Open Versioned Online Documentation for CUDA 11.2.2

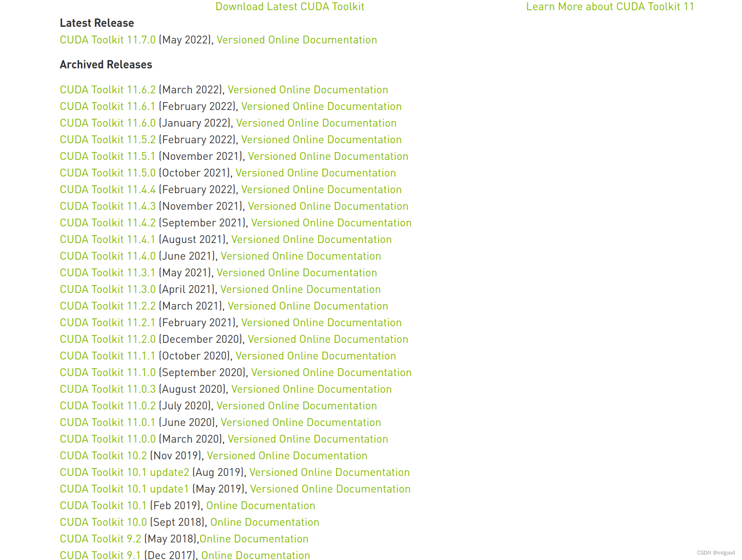click(x=308, y=306)
